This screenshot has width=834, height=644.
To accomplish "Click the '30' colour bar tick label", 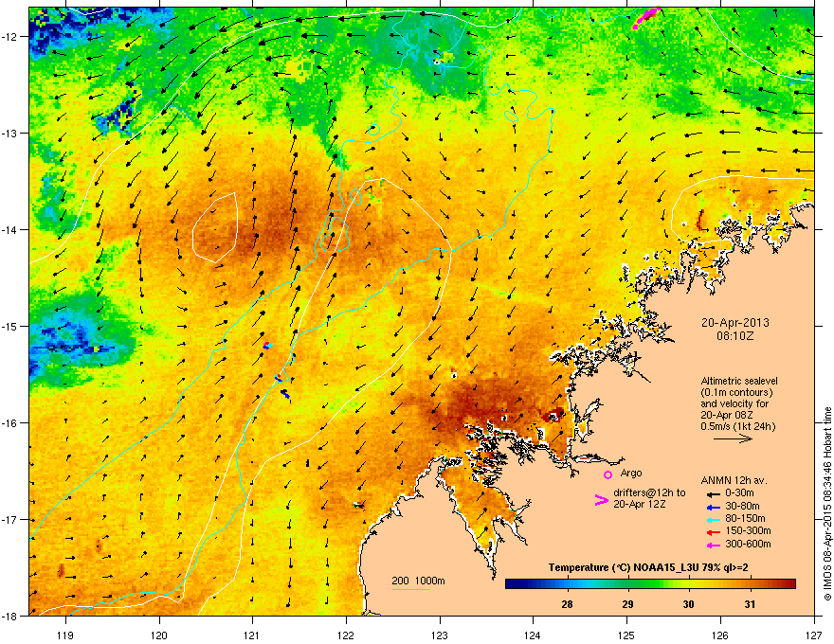I will pyautogui.click(x=688, y=604).
